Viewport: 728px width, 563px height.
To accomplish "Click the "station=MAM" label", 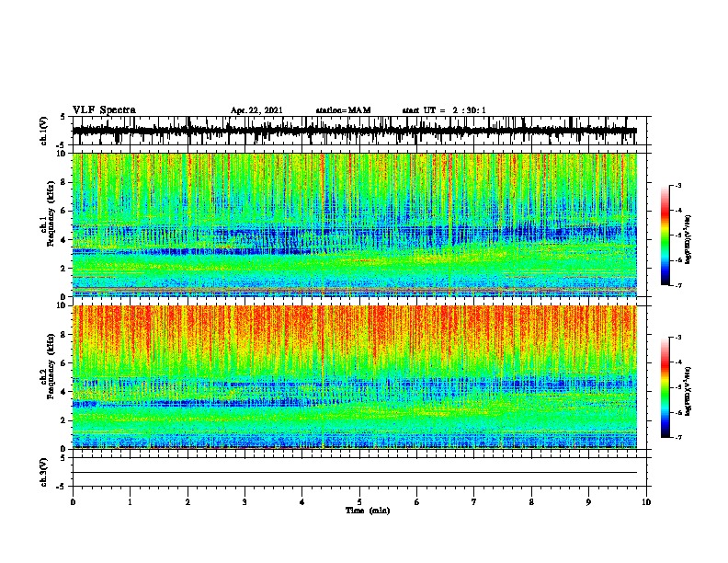I will (x=343, y=110).
